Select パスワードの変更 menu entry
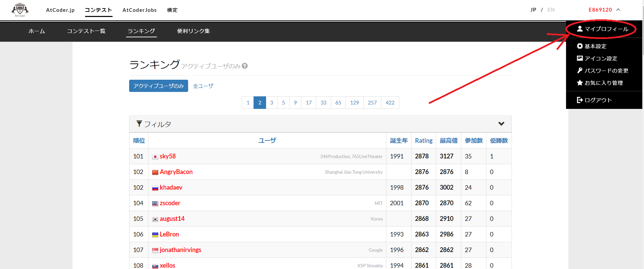644x269 pixels. pyautogui.click(x=603, y=71)
